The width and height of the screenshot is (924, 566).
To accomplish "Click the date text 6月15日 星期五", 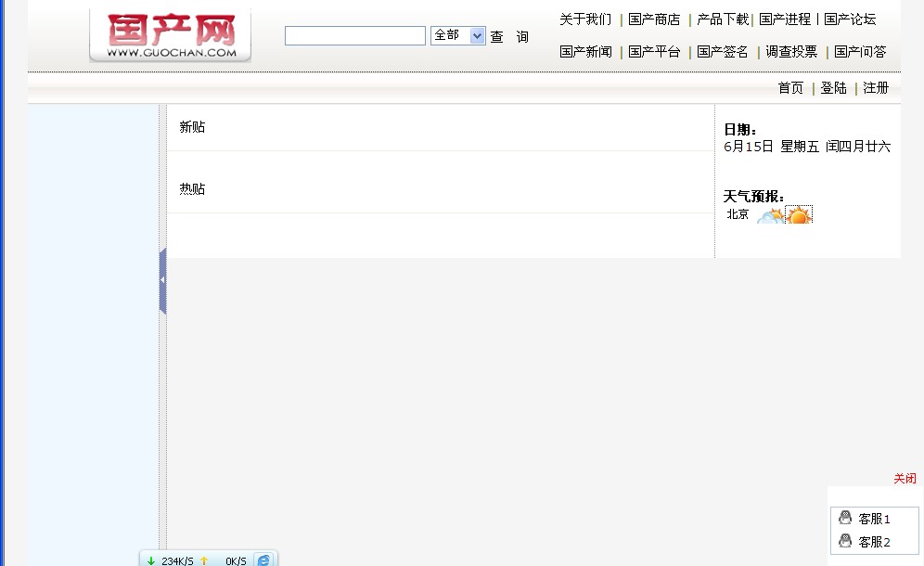I will 771,147.
